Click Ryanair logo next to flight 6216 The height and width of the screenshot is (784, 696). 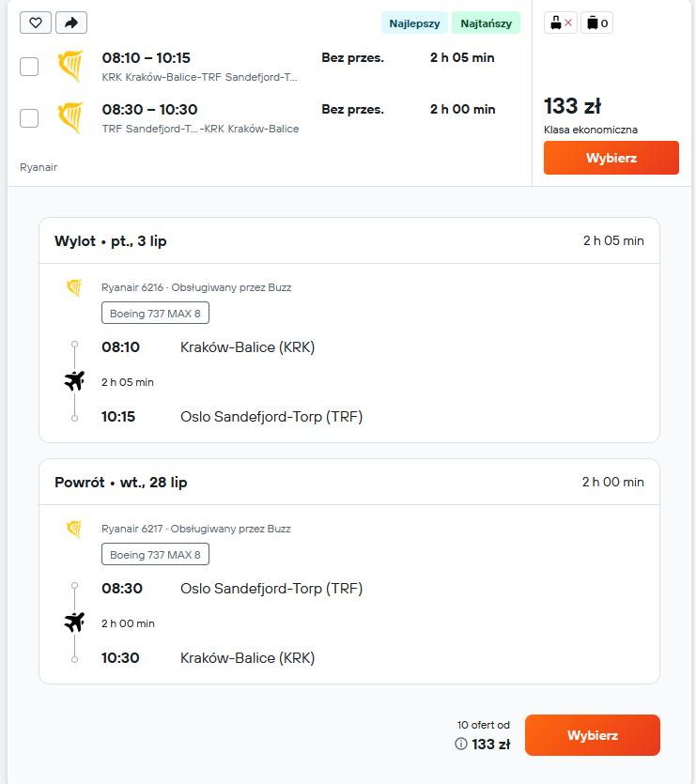pos(74,287)
